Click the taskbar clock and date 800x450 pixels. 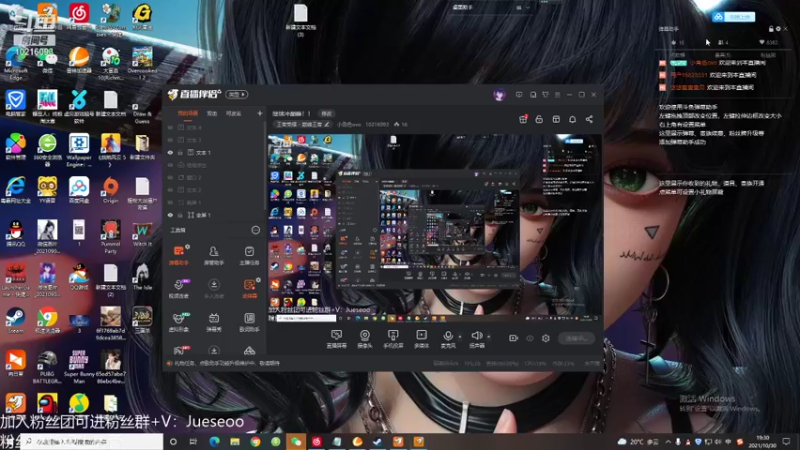point(763,441)
